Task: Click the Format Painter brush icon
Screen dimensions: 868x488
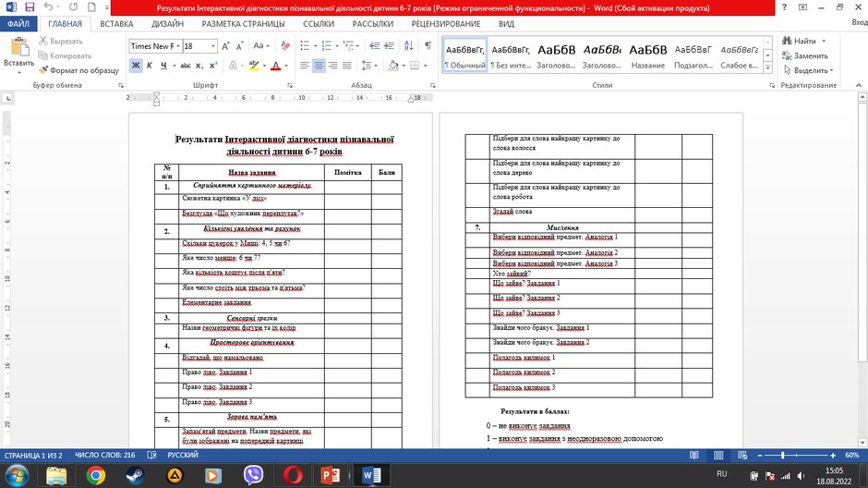Action: pos(43,70)
